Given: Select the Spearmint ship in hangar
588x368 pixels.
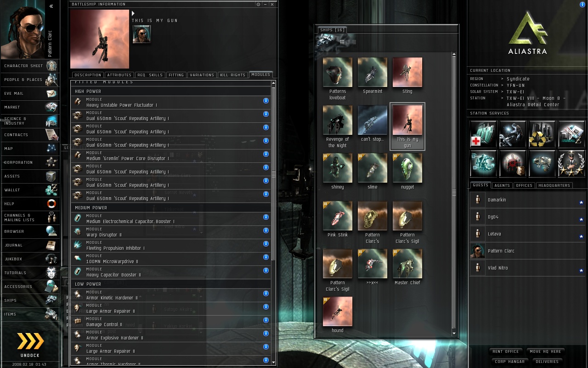Looking at the screenshot, I should [x=373, y=76].
